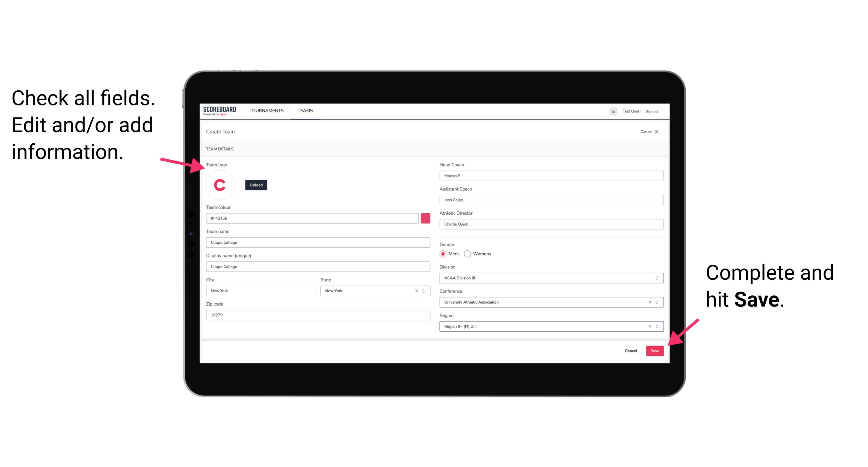
Task: Click the Upload team logo icon
Action: tap(256, 185)
